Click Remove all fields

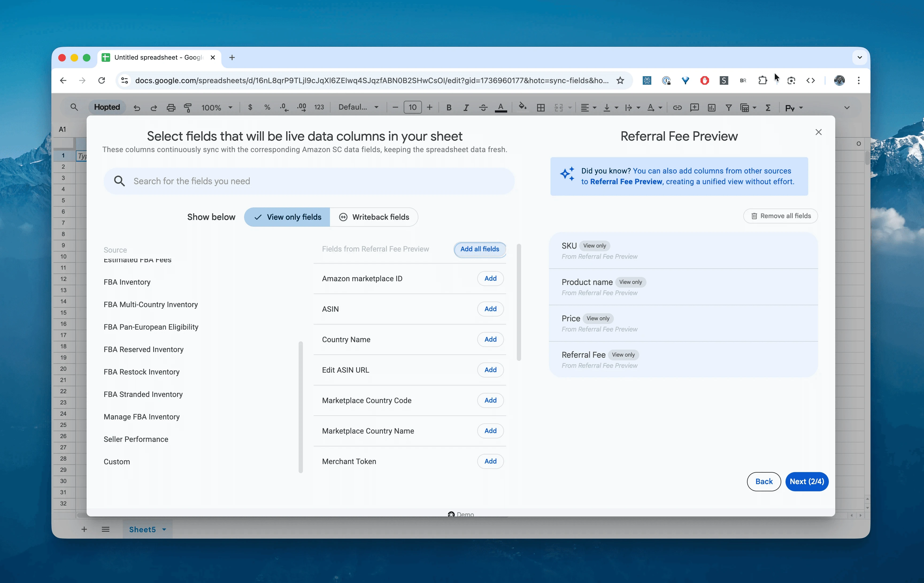(780, 216)
